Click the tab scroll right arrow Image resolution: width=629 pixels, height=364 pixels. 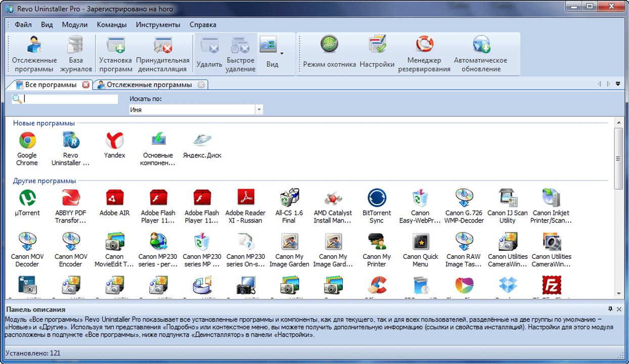tap(609, 84)
